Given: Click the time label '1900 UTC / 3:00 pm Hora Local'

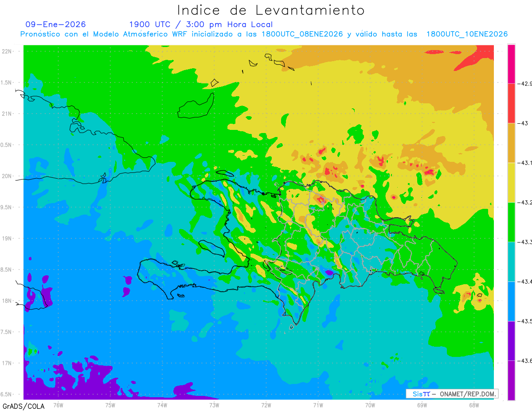Looking at the screenshot, I should click(201, 24).
